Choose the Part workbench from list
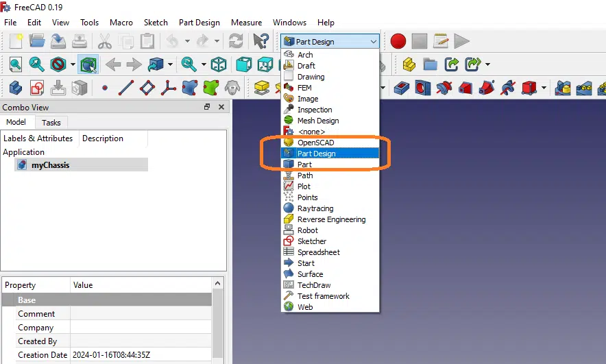The width and height of the screenshot is (606, 364). point(330,165)
